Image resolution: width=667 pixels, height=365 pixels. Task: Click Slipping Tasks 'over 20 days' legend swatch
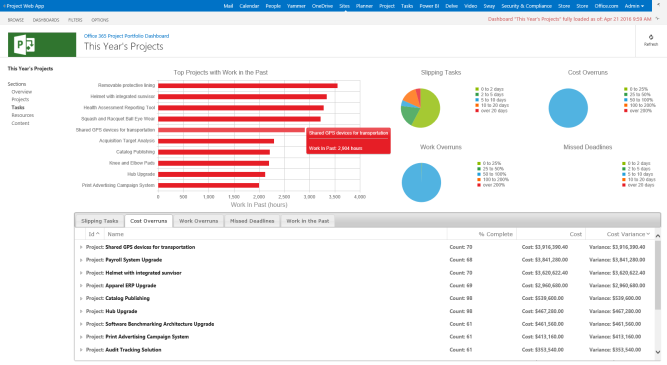(477, 111)
